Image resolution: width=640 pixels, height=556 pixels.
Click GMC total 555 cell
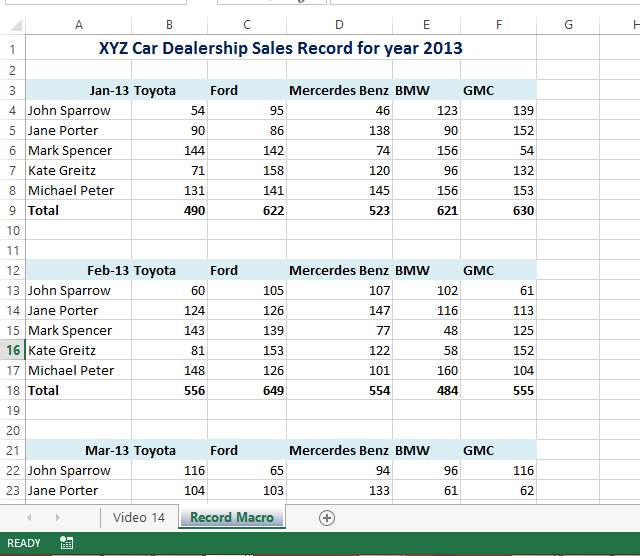click(x=498, y=390)
